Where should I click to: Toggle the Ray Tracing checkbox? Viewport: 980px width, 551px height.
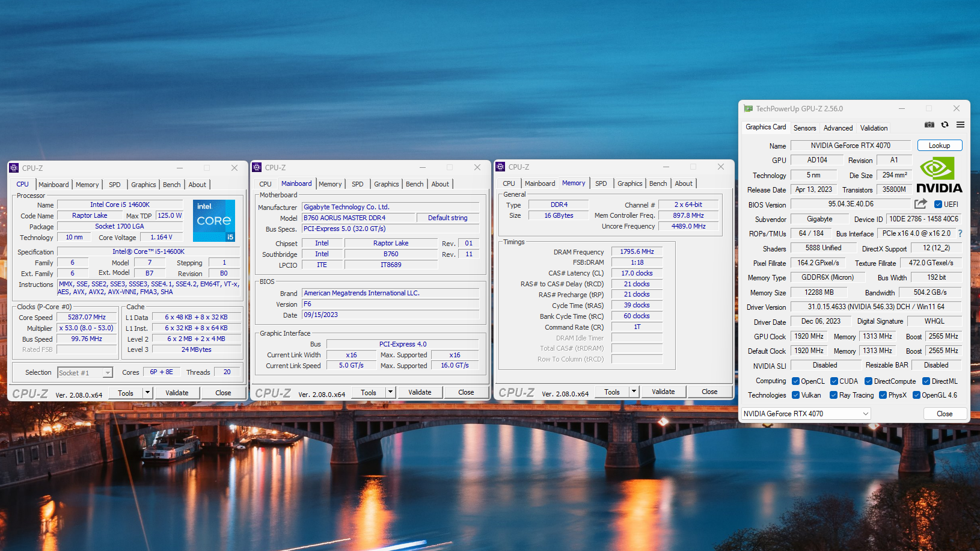[833, 395]
